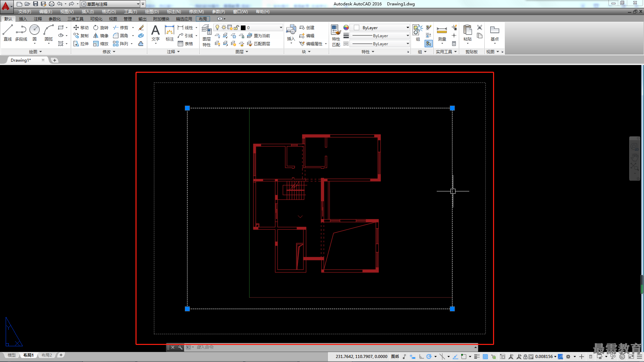
Task: Open the 格式(O) menu
Action: (109, 12)
